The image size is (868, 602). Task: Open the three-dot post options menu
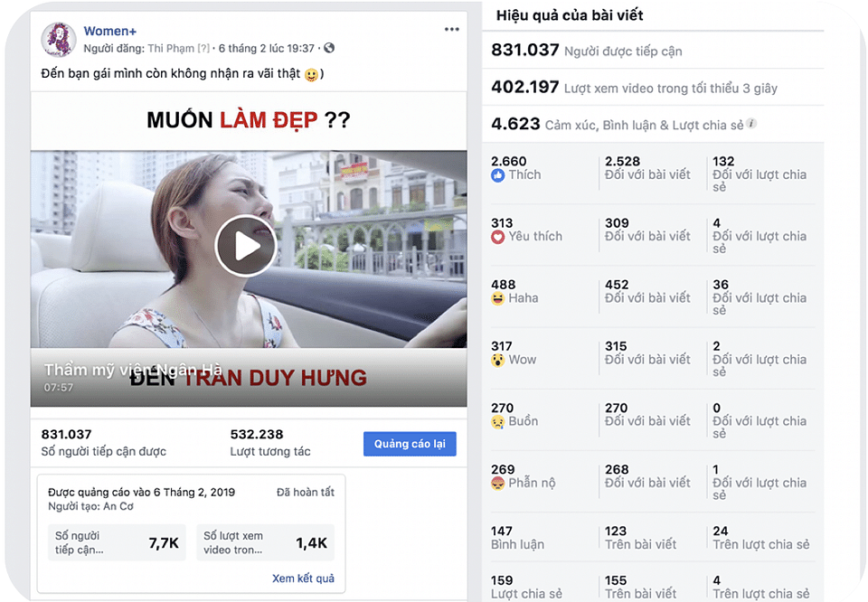pos(452,29)
